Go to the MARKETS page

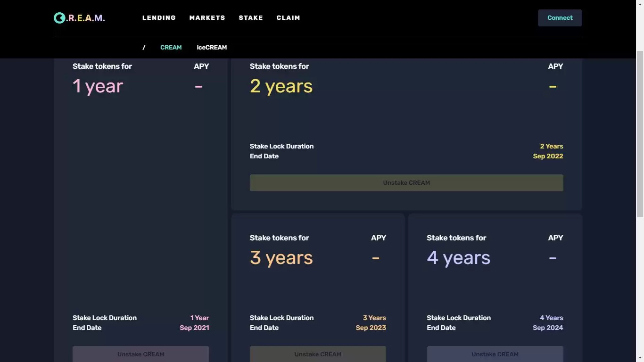pyautogui.click(x=207, y=18)
